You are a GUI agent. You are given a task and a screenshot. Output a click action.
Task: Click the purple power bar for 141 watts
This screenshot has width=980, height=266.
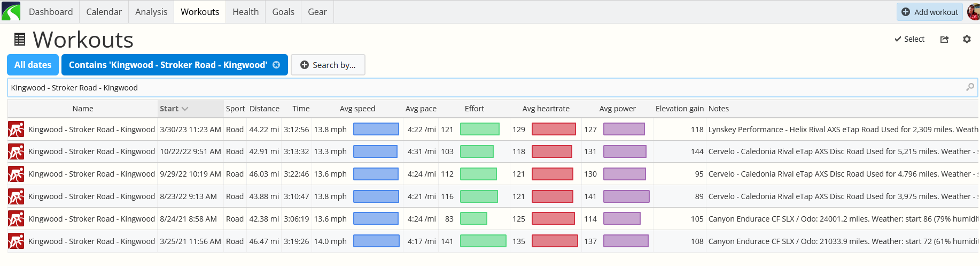coord(626,196)
